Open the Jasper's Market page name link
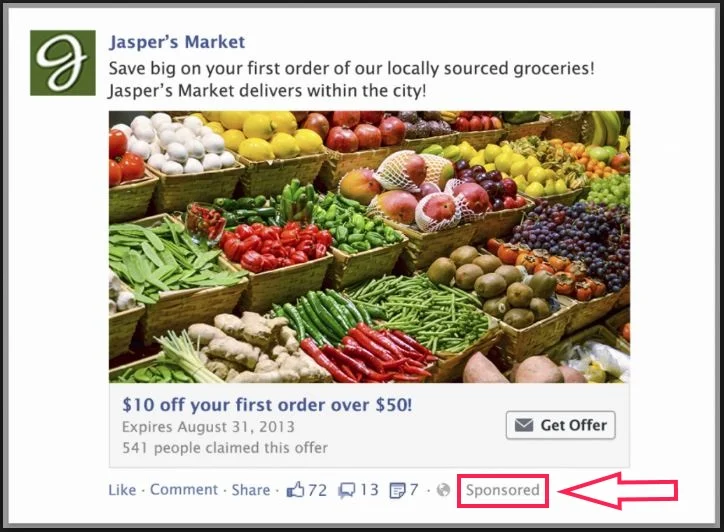 click(x=177, y=42)
